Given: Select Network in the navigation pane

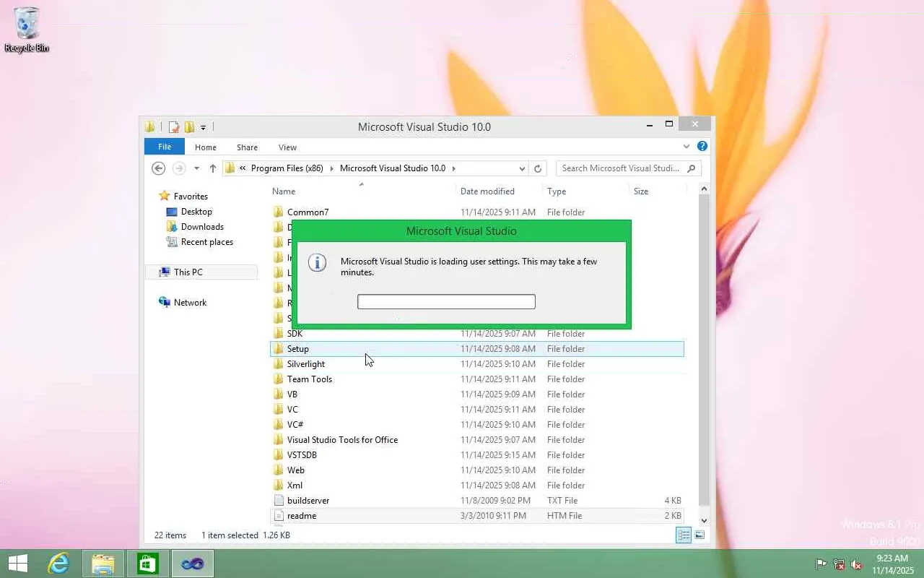Looking at the screenshot, I should click(190, 303).
